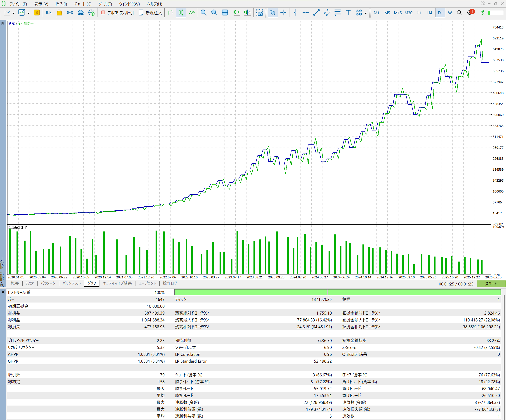Switch timeframe to H4
The image size is (506, 420).
click(x=430, y=13)
